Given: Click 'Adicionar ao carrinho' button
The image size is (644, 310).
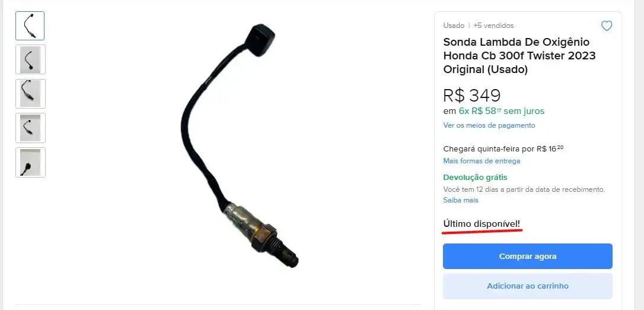Looking at the screenshot, I should (x=527, y=286).
